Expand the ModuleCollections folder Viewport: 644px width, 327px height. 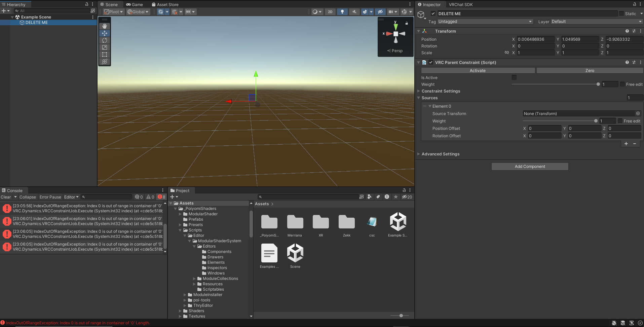point(194,279)
